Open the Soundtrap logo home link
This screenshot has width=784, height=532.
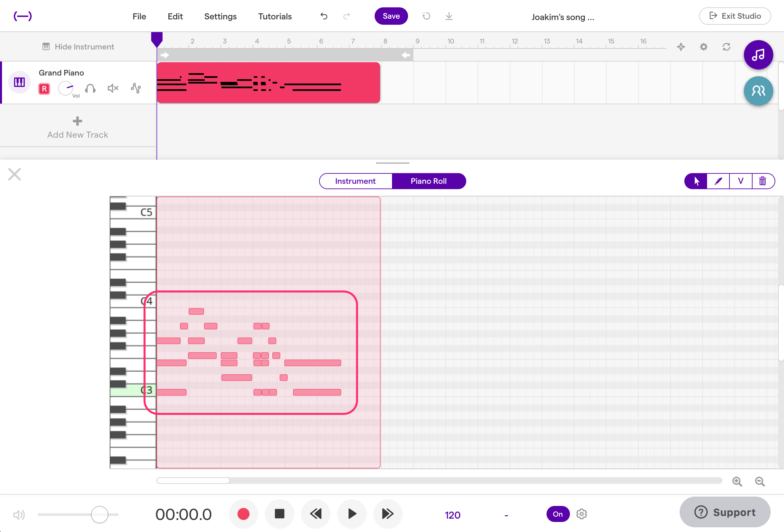click(x=23, y=16)
